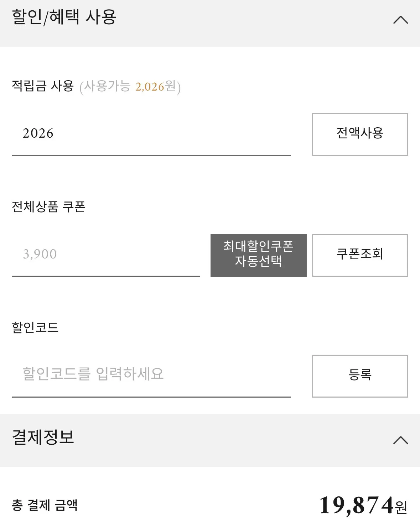Click the points amount field showing 2026

pos(142,134)
